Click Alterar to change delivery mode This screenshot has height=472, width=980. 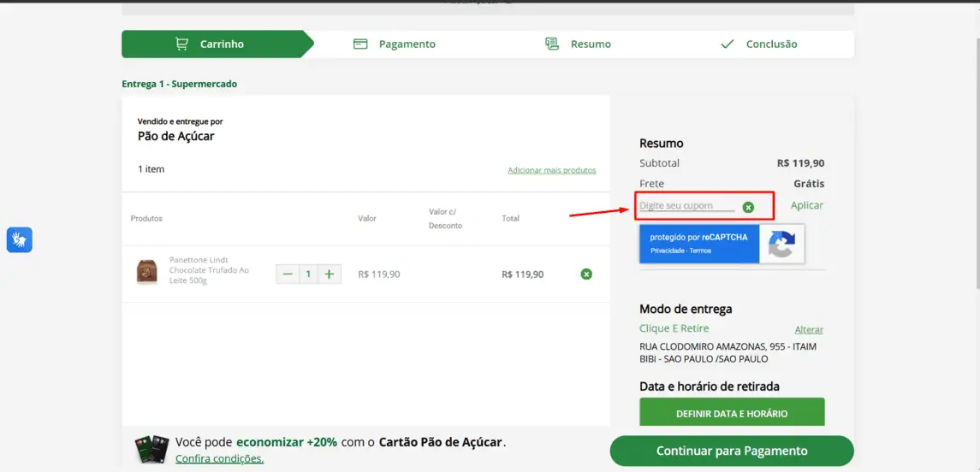(809, 330)
